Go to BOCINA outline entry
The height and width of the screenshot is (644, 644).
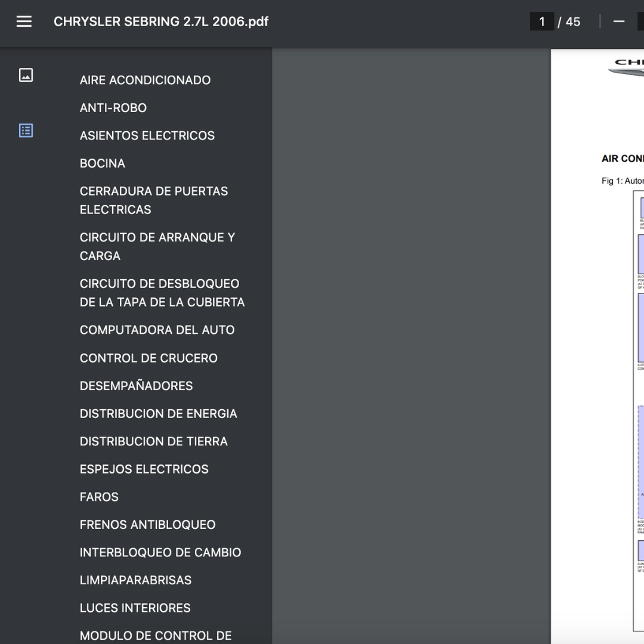coord(103,163)
